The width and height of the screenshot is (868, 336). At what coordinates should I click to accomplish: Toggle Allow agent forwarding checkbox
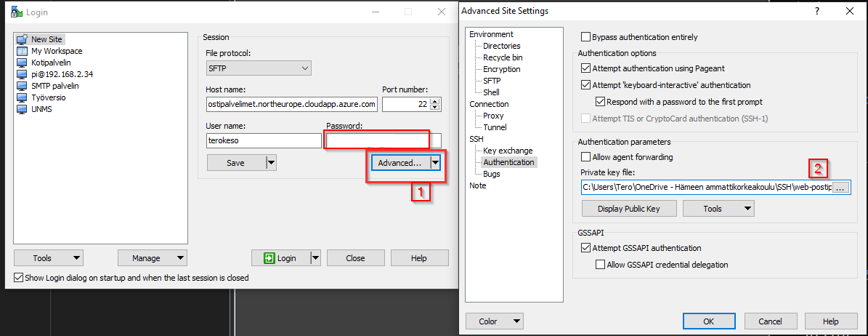(x=585, y=157)
